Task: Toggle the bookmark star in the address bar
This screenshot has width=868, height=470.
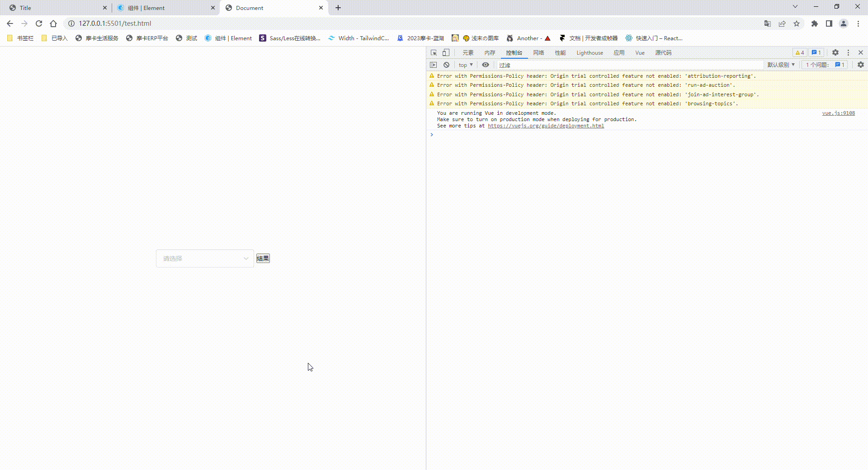Action: (x=797, y=23)
